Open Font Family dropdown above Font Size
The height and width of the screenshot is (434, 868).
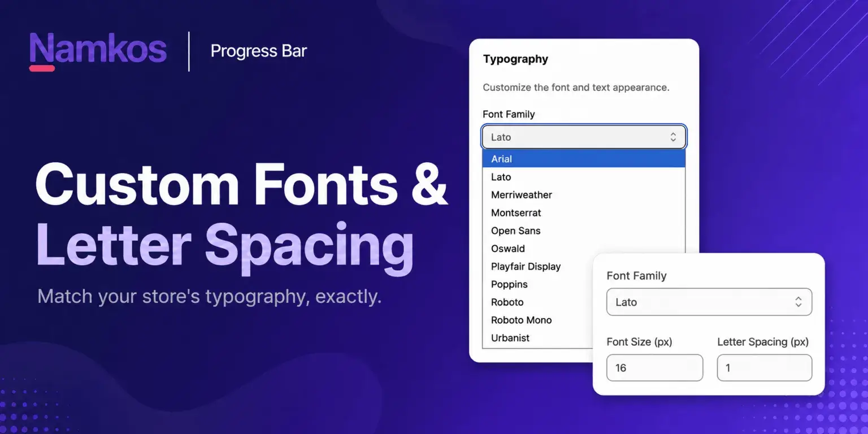(709, 302)
